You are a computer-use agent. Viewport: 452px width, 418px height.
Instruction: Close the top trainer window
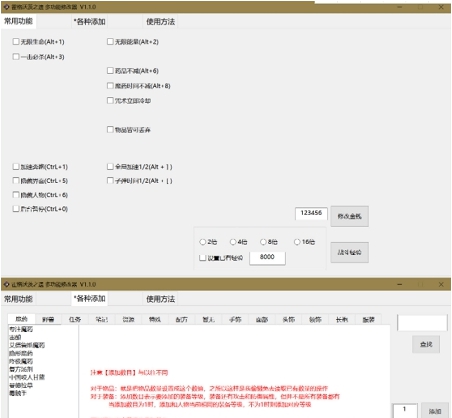click(441, 7)
